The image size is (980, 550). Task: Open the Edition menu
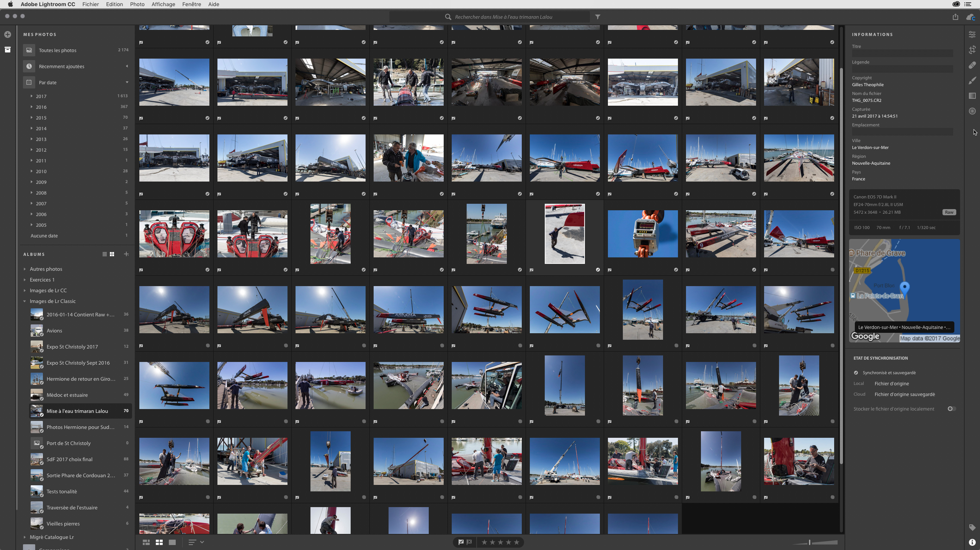click(x=114, y=4)
